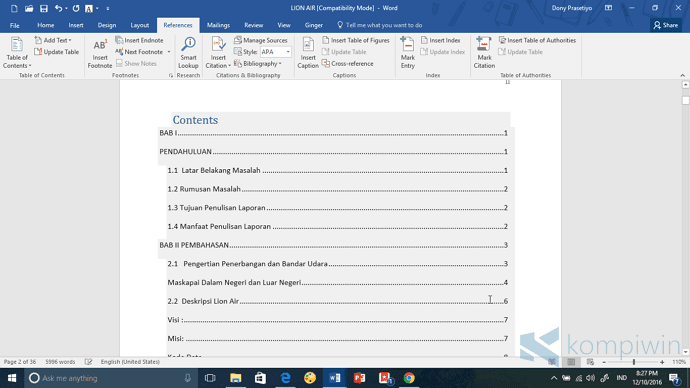The image size is (690, 388).
Task: Click Manage Sources
Action: [261, 40]
